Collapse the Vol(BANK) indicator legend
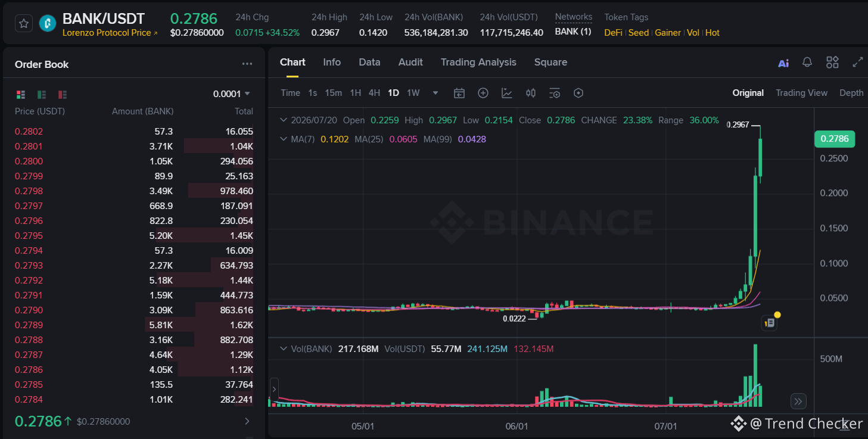Screen dimensions: 868x439 pos(284,349)
